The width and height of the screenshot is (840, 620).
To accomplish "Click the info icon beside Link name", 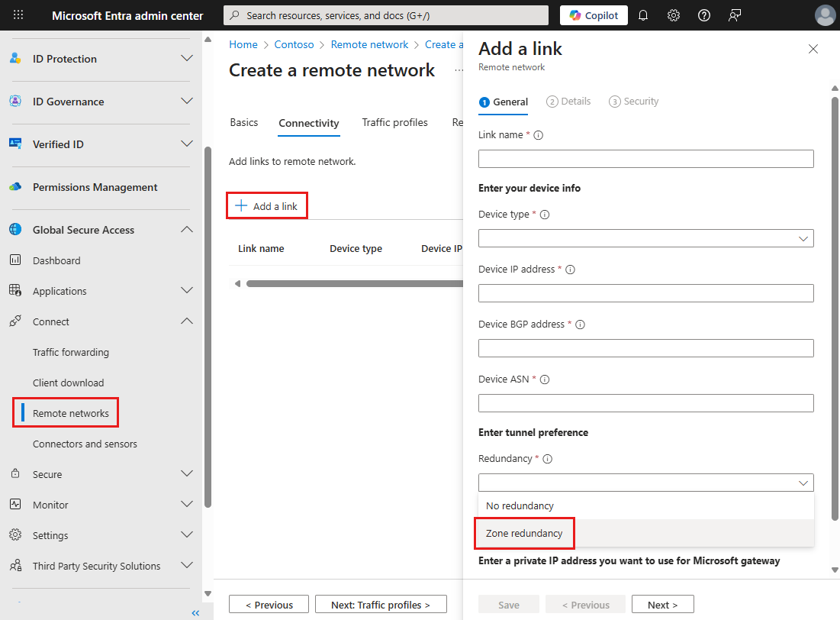I will pyautogui.click(x=539, y=135).
